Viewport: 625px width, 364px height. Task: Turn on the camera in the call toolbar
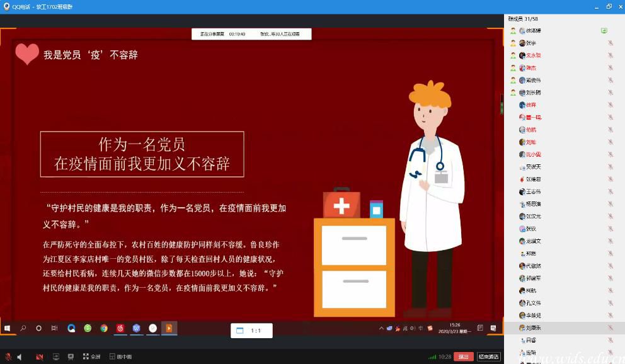[x=39, y=357]
